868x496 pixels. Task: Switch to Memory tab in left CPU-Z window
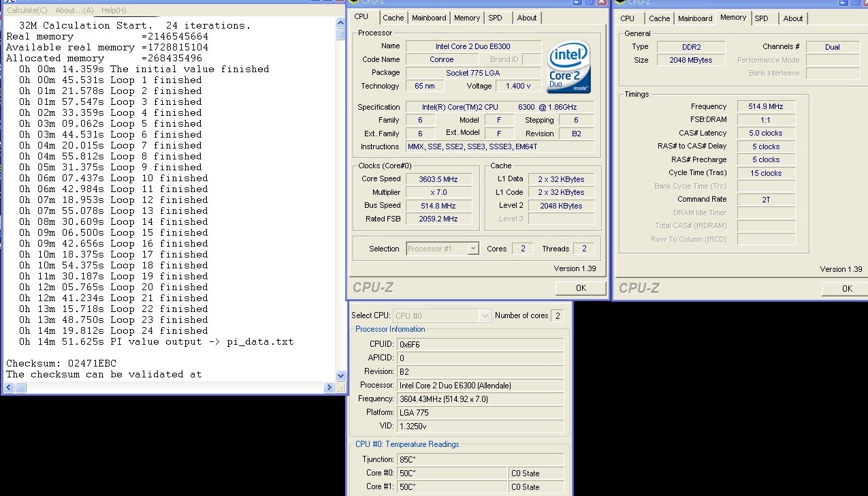(x=467, y=18)
